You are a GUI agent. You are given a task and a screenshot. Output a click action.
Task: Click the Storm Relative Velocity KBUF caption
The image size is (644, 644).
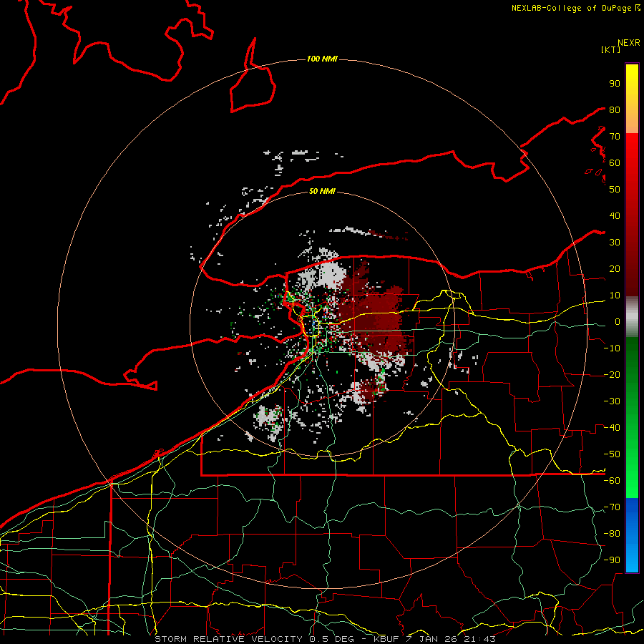click(326, 639)
